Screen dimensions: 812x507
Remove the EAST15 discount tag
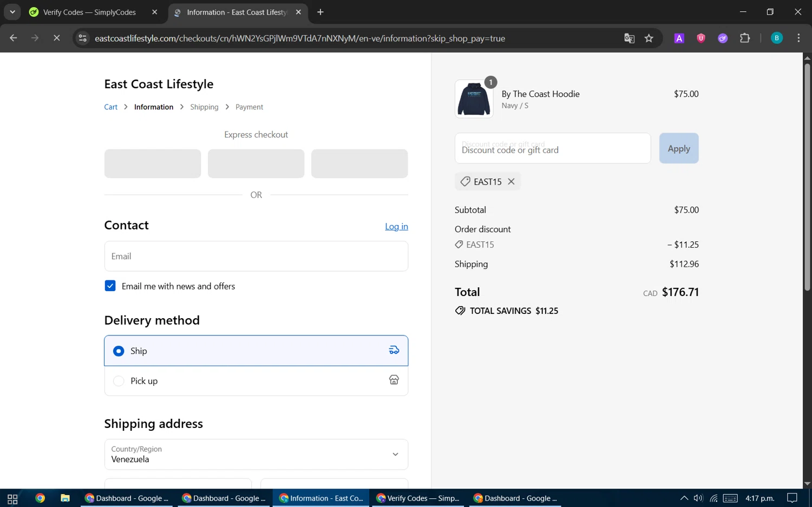(511, 182)
